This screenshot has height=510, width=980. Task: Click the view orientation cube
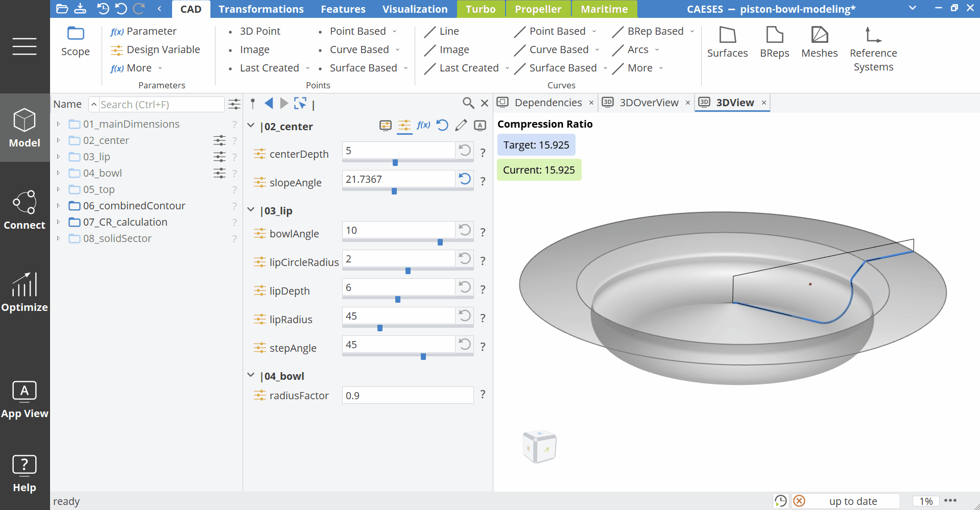(540, 447)
